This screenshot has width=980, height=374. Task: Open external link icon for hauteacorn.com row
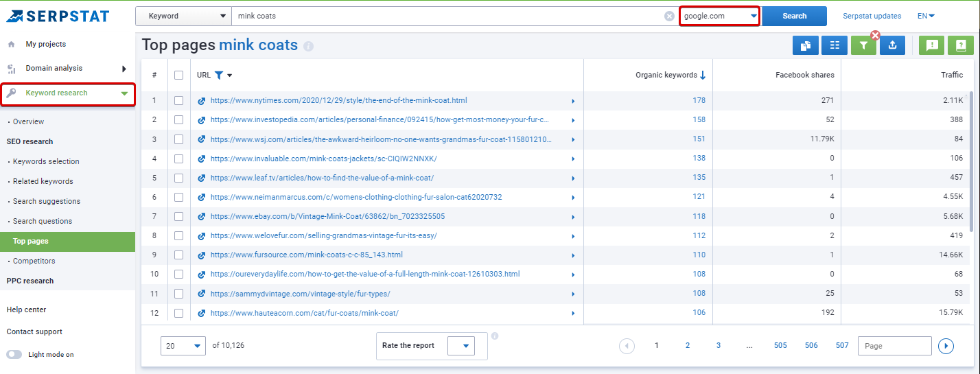202,313
